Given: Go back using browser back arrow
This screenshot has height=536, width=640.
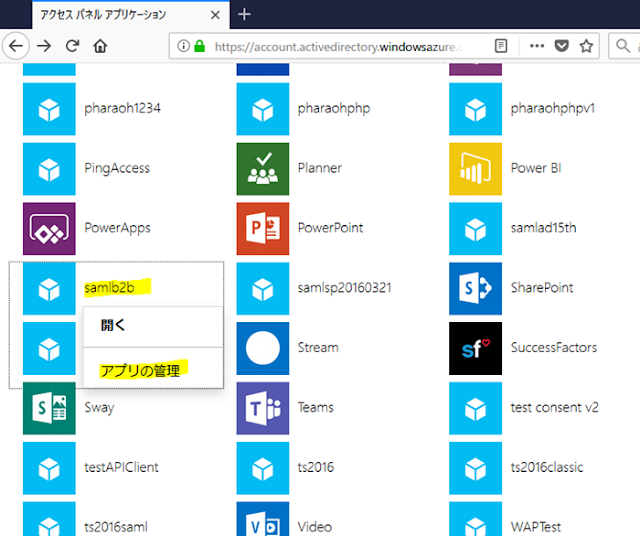Looking at the screenshot, I should coord(16,46).
